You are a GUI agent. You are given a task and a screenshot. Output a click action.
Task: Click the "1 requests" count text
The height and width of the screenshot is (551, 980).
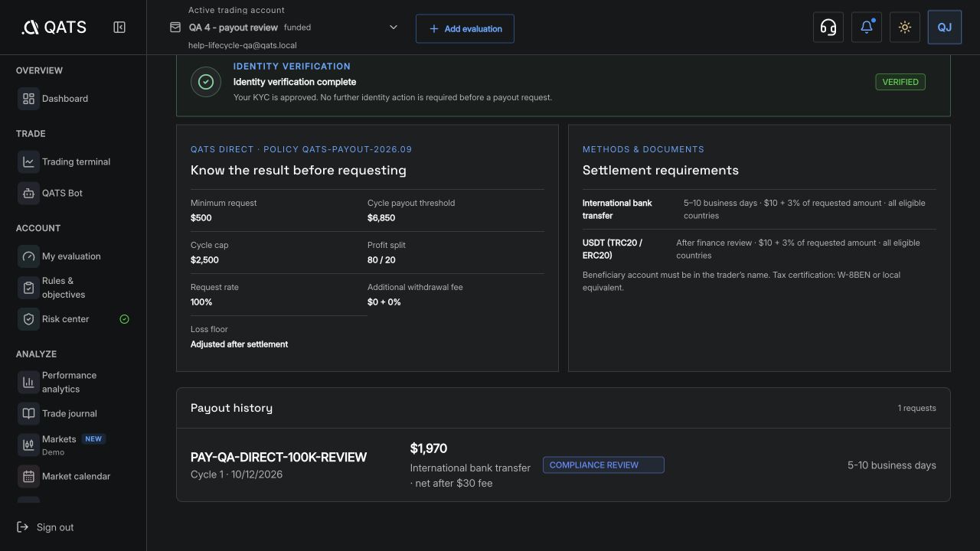point(917,408)
